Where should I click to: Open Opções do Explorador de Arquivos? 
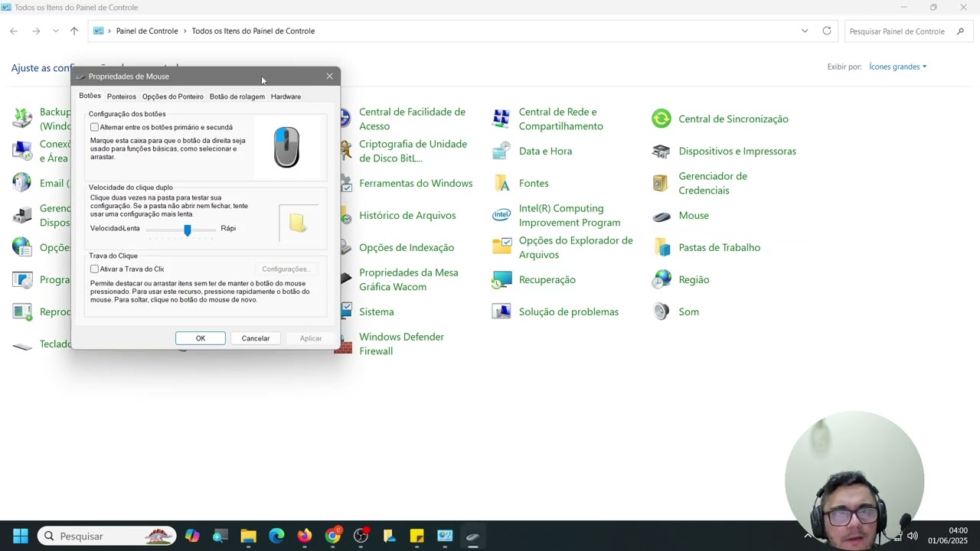coord(576,247)
